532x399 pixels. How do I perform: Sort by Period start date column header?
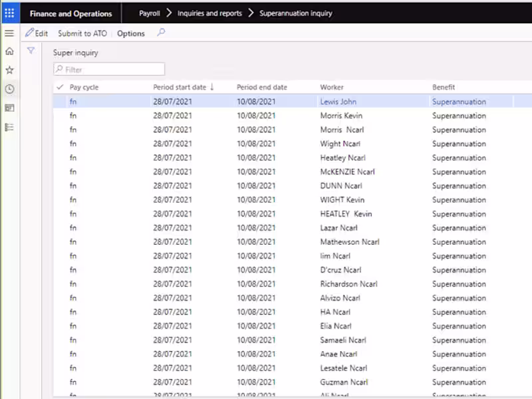[x=180, y=87]
